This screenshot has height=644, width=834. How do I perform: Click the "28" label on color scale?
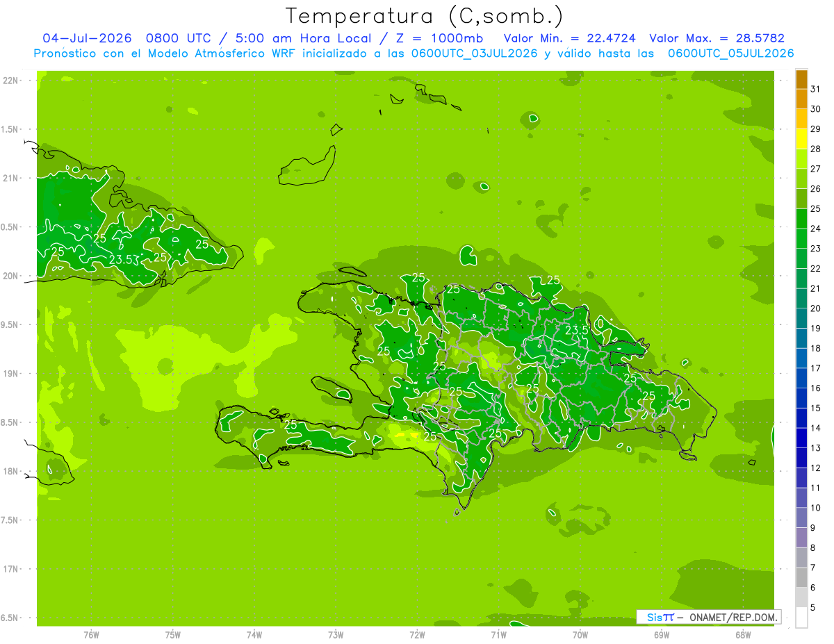coord(816,149)
